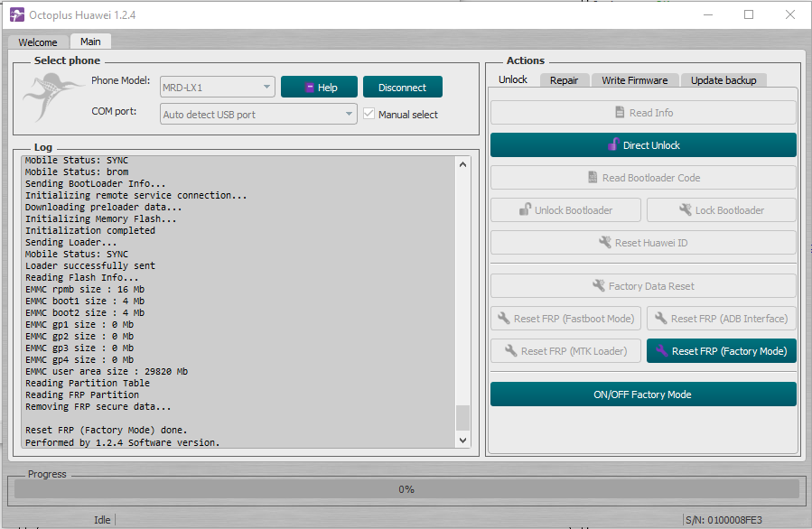Click the purple icon on Help button
This screenshot has width=812, height=529.
310,88
